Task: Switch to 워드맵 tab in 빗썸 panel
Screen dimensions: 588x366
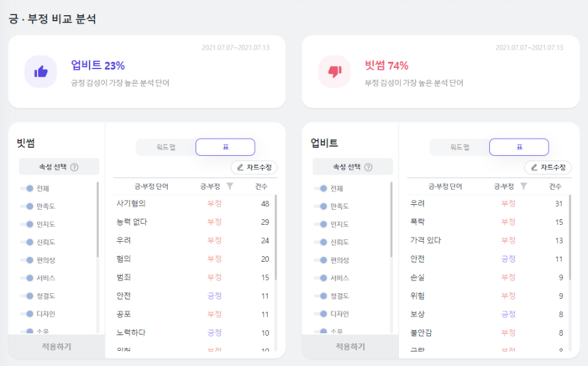Action: click(x=165, y=147)
